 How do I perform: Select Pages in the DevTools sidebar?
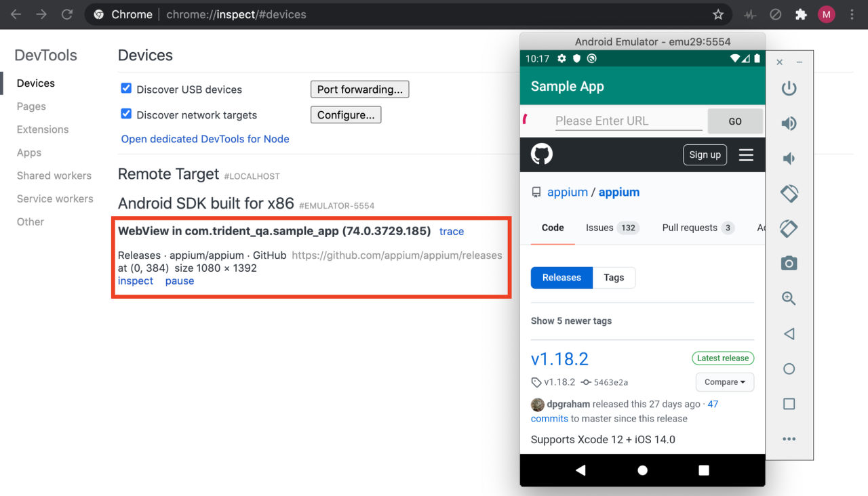tap(31, 106)
